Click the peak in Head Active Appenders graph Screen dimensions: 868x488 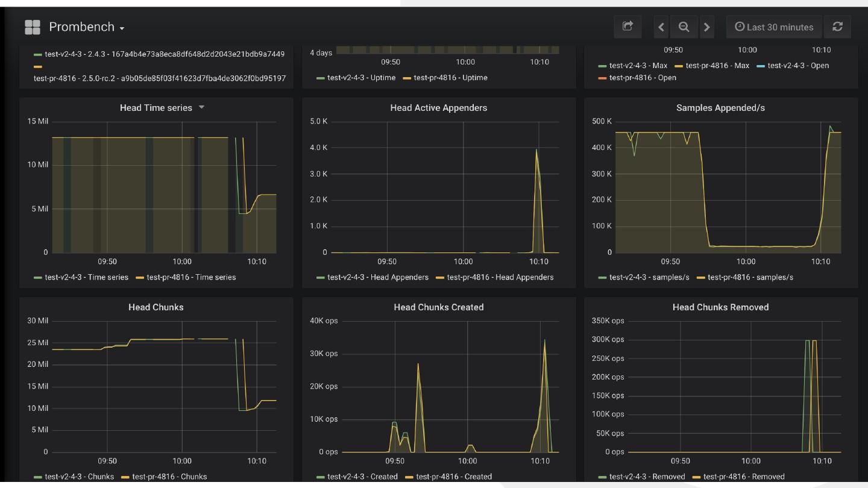(536, 150)
